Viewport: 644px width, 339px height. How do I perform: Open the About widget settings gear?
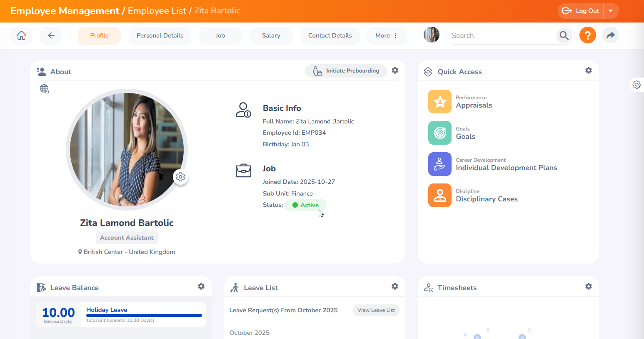pos(395,70)
